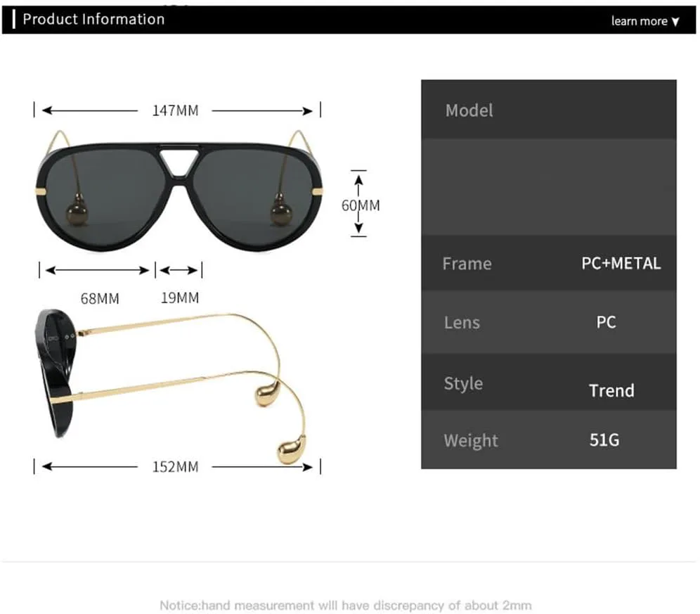This screenshot has width=700, height=614.
Task: Click the Trend style value
Action: click(611, 390)
